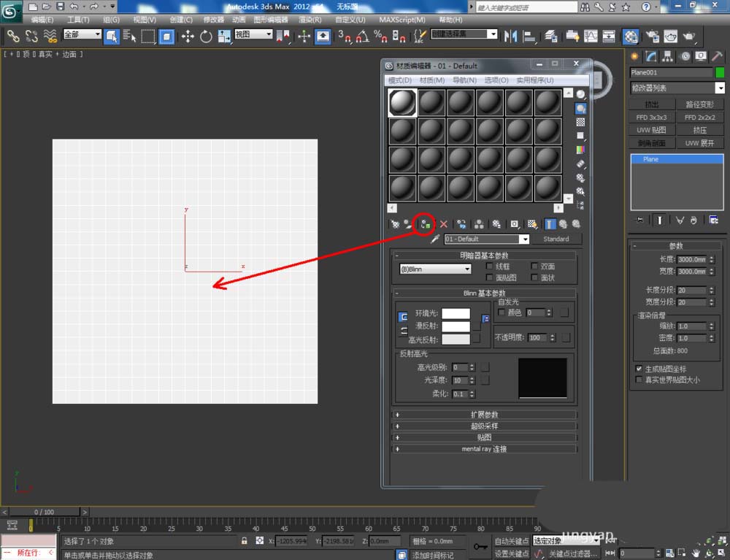Open Curve Editor from main toolbar
730x560 pixels.
coord(591,37)
